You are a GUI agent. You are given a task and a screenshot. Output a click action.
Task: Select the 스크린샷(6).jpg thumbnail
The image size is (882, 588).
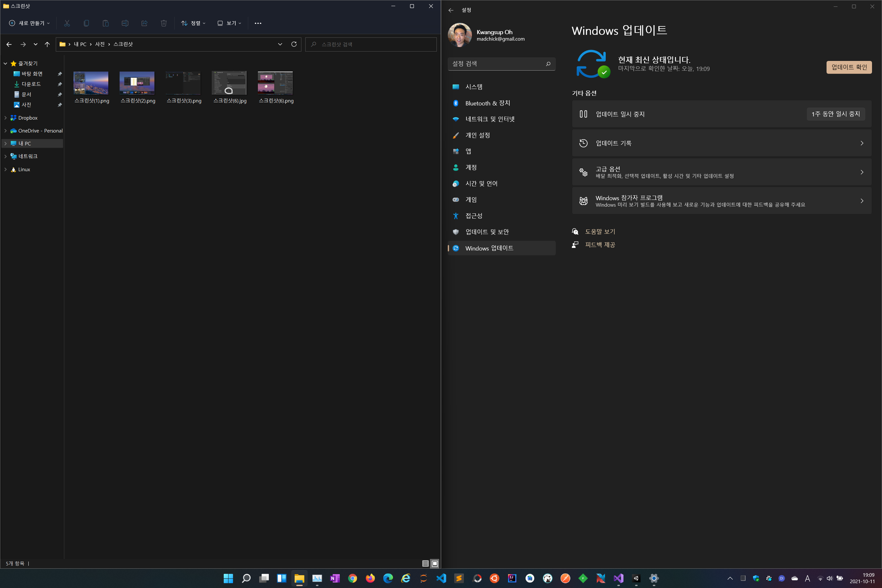pyautogui.click(x=229, y=83)
